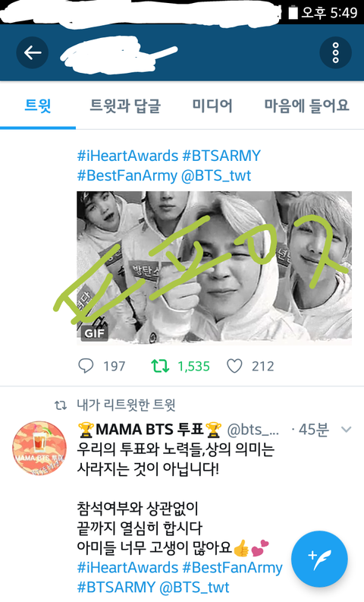Select the 트윗 tab
The width and height of the screenshot is (364, 602).
[x=38, y=106]
